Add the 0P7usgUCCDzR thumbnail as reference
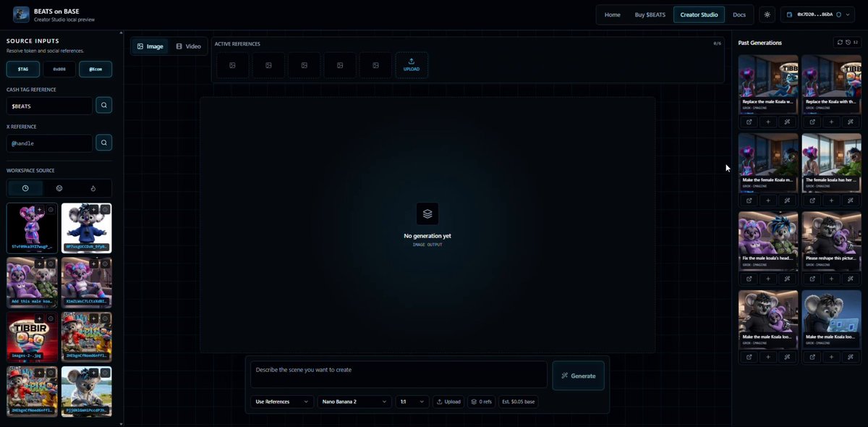 click(x=94, y=209)
